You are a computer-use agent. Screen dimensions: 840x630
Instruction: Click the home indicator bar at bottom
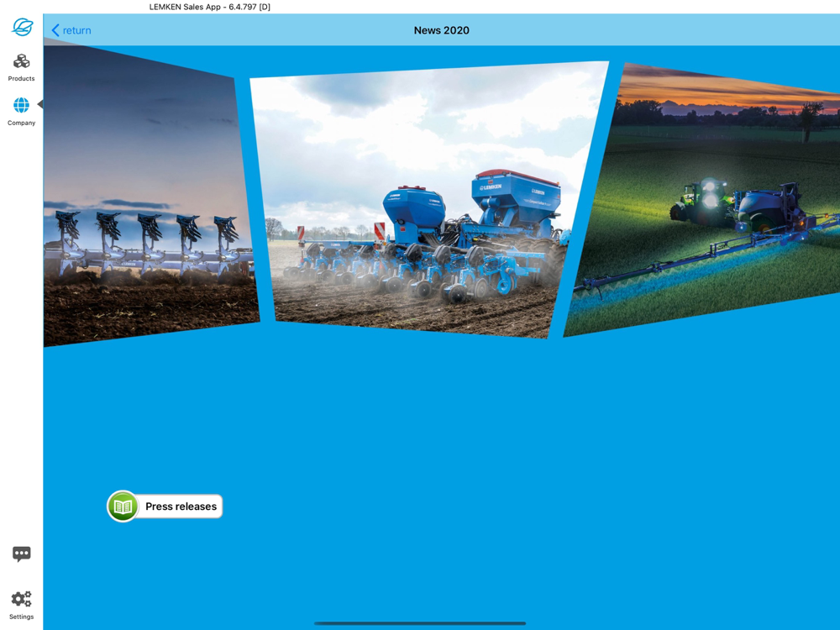[420, 623]
